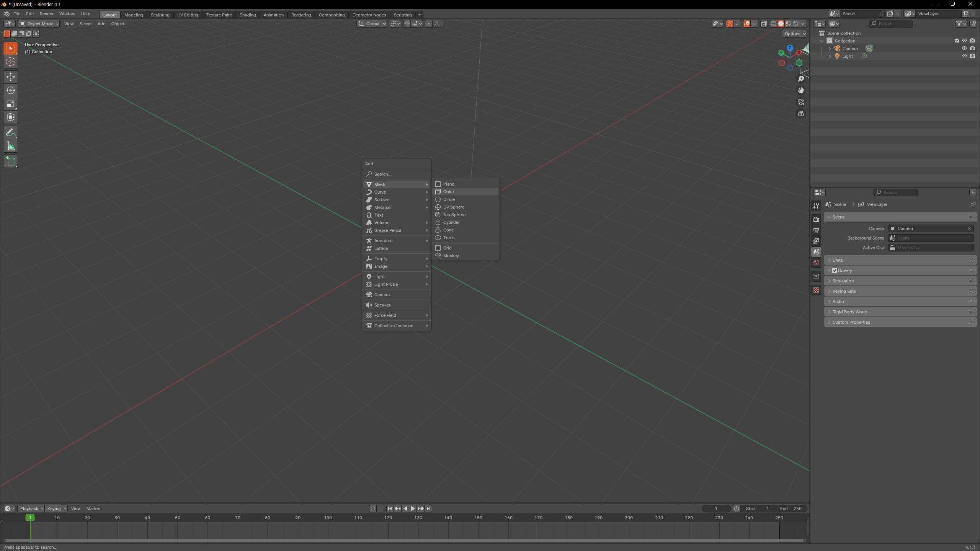The width and height of the screenshot is (980, 551).
Task: Open the Keying dropdown
Action: (56, 509)
